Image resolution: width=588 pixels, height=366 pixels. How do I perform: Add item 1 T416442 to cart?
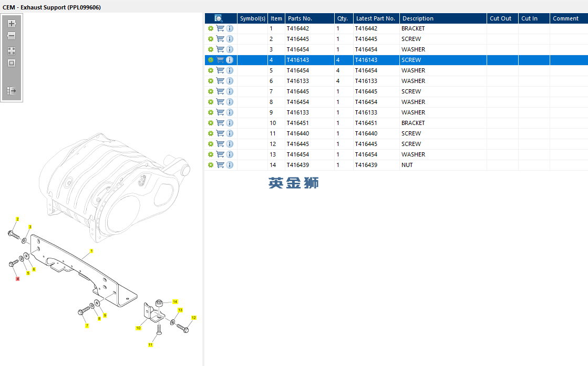point(220,28)
